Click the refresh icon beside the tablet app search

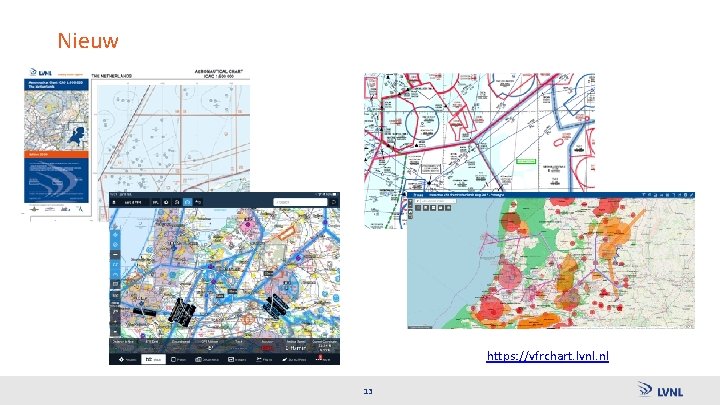point(334,202)
